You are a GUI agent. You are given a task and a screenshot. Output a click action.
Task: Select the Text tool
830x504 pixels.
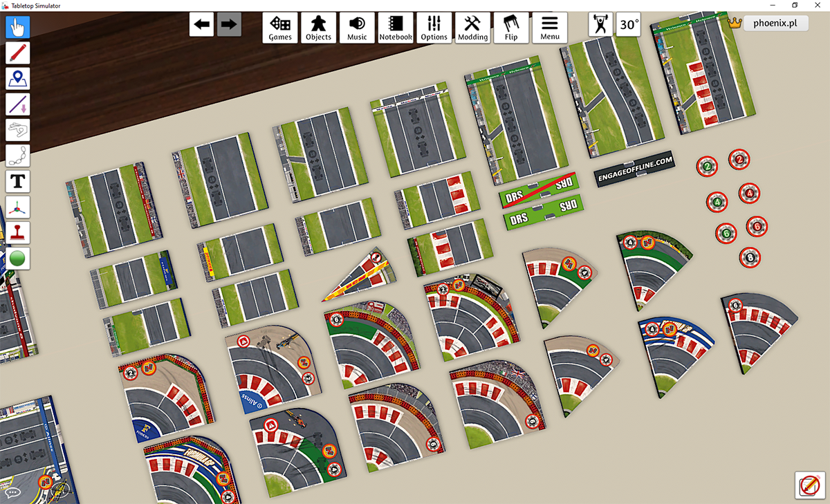pyautogui.click(x=18, y=182)
